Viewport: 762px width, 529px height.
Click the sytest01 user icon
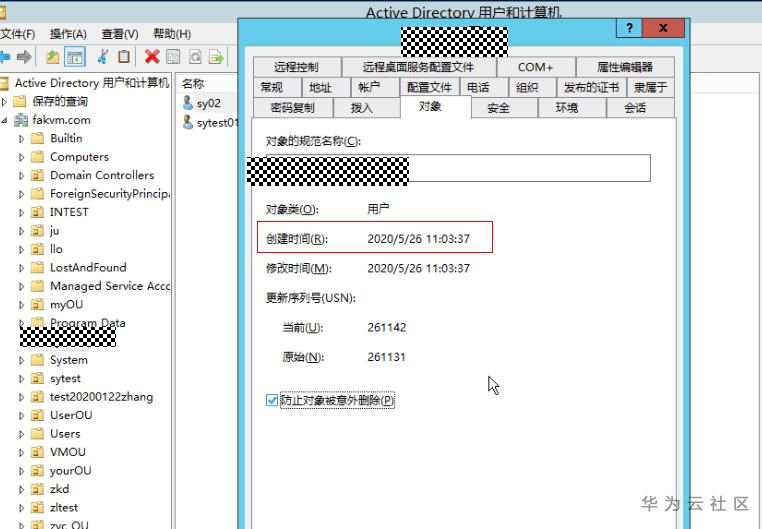coord(188,122)
